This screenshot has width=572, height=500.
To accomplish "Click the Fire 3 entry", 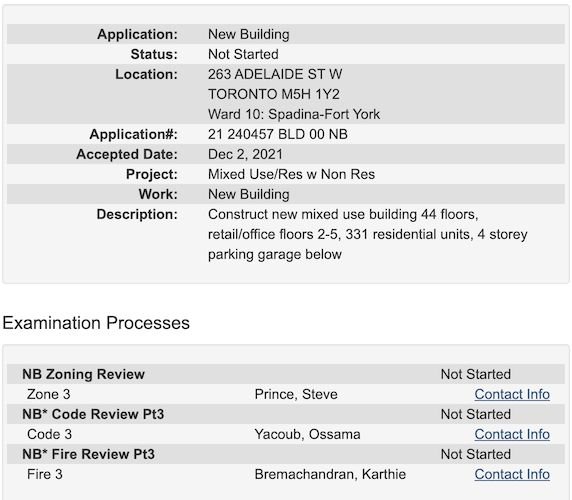I will point(45,474).
